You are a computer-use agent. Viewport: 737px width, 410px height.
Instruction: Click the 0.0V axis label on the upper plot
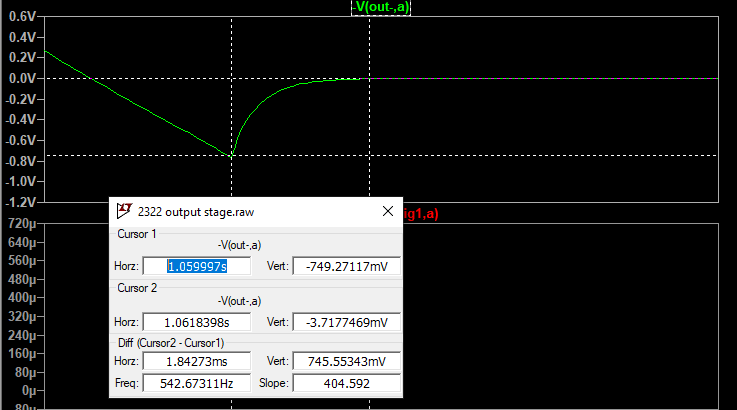pos(22,78)
